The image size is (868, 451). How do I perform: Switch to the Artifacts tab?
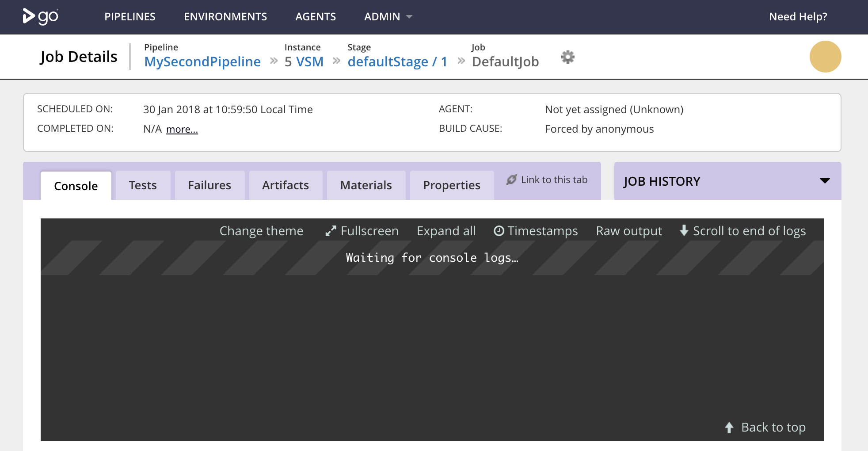click(x=286, y=185)
